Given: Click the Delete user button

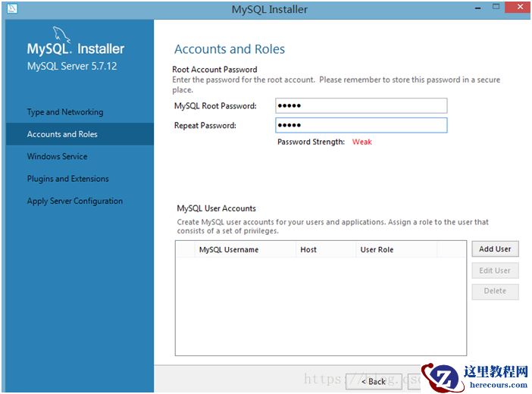Looking at the screenshot, I should coord(495,291).
